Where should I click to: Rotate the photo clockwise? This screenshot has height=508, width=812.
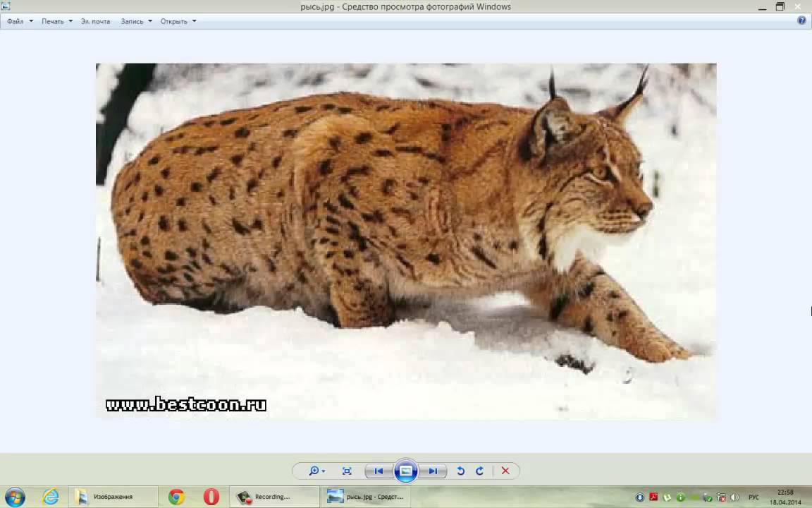click(479, 471)
